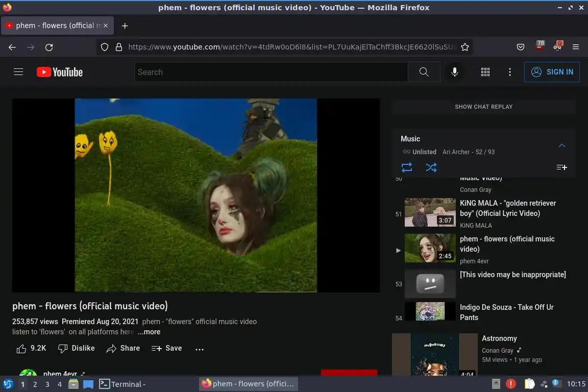Viewport: 588px width, 392px height.
Task: Open phem flowers playlist thumbnail
Action: pyautogui.click(x=430, y=248)
